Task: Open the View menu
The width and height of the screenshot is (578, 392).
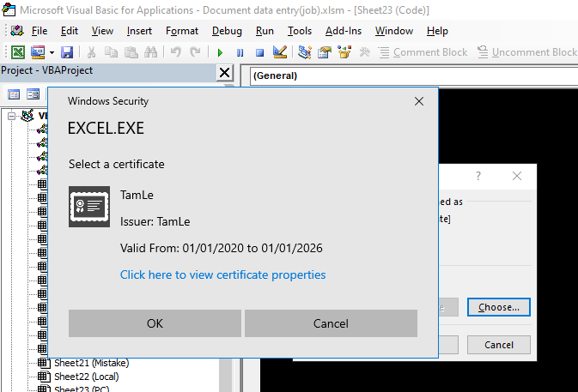Action: pos(102,31)
